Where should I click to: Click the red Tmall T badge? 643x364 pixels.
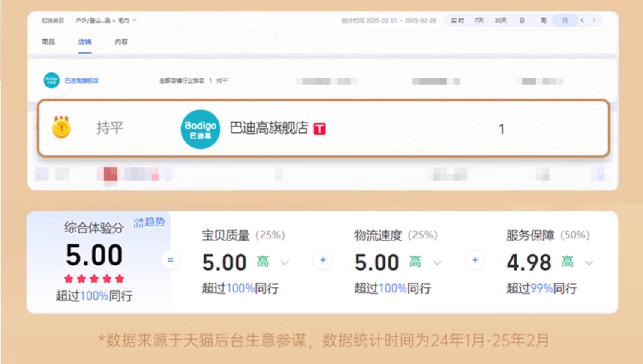(x=320, y=129)
